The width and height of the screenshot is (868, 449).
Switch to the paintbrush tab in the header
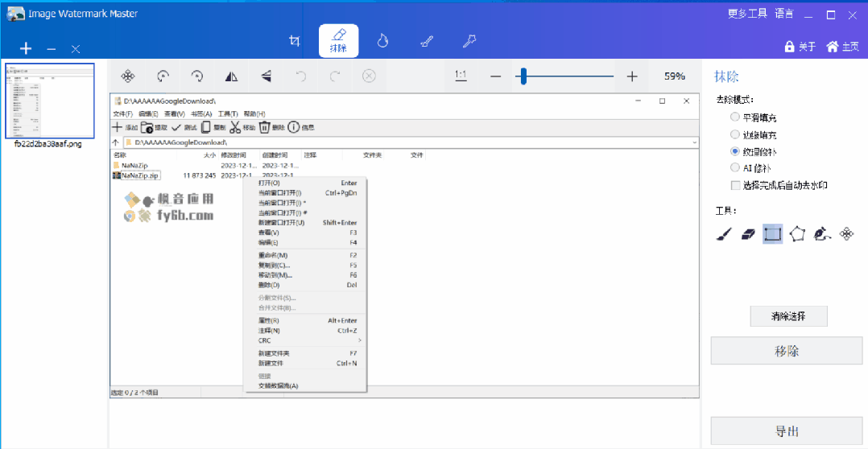[426, 41]
